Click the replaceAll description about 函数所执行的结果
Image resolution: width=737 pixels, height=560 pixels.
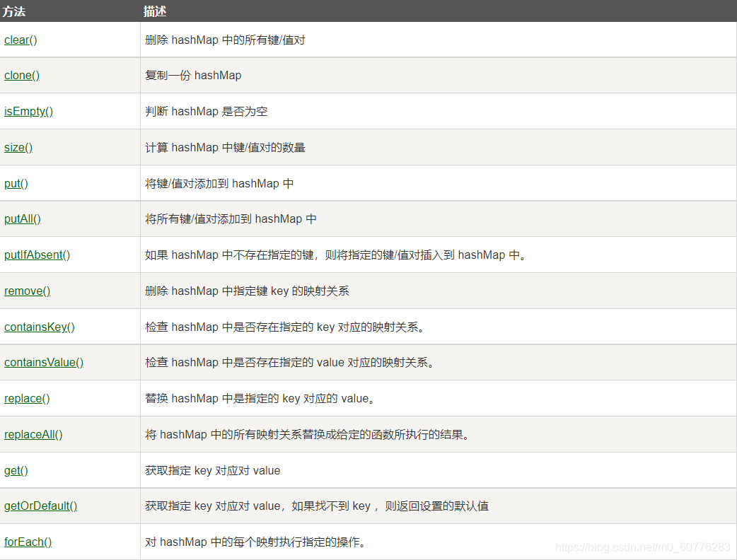tap(308, 435)
